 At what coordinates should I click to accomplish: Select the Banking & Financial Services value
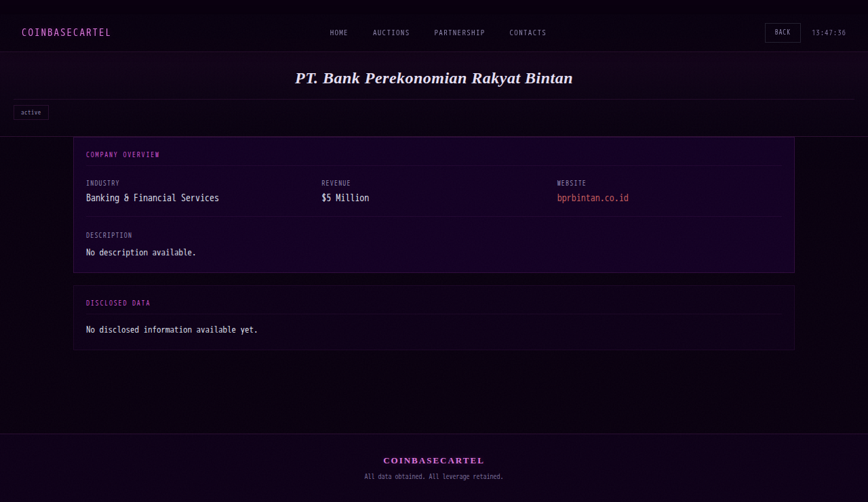[x=153, y=198]
